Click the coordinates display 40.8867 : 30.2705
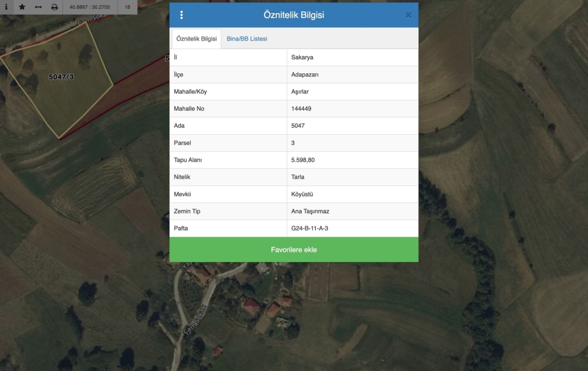This screenshot has height=371, width=588. pyautogui.click(x=90, y=7)
